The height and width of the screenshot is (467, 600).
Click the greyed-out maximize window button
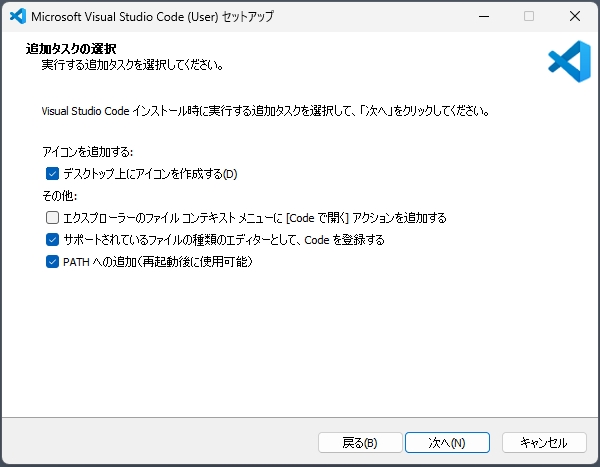pyautogui.click(x=529, y=16)
